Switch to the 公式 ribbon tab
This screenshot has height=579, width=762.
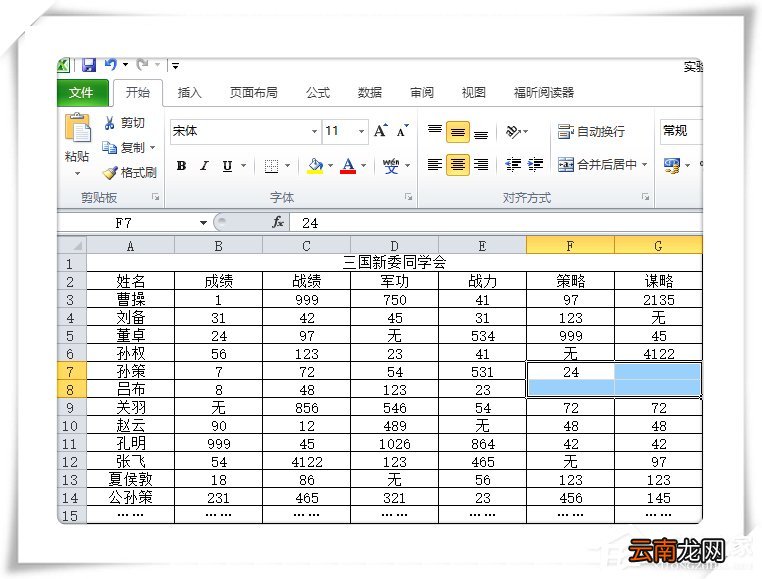[318, 92]
